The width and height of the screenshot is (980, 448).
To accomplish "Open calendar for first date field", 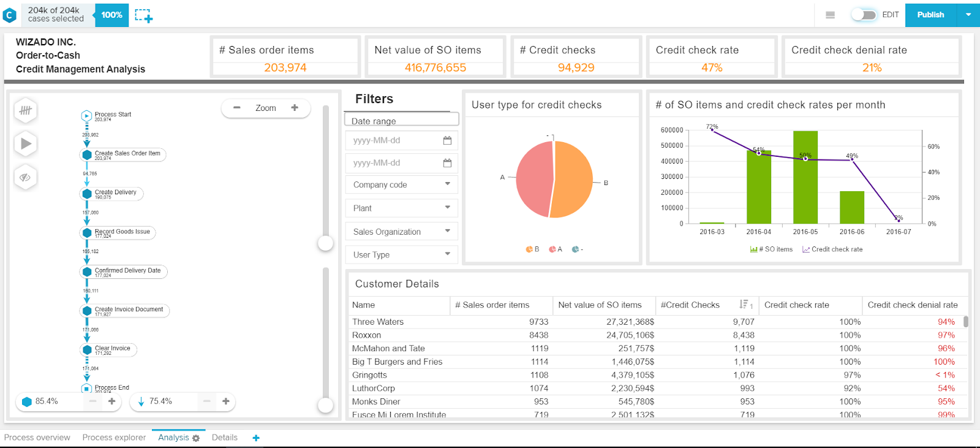I will [447, 140].
